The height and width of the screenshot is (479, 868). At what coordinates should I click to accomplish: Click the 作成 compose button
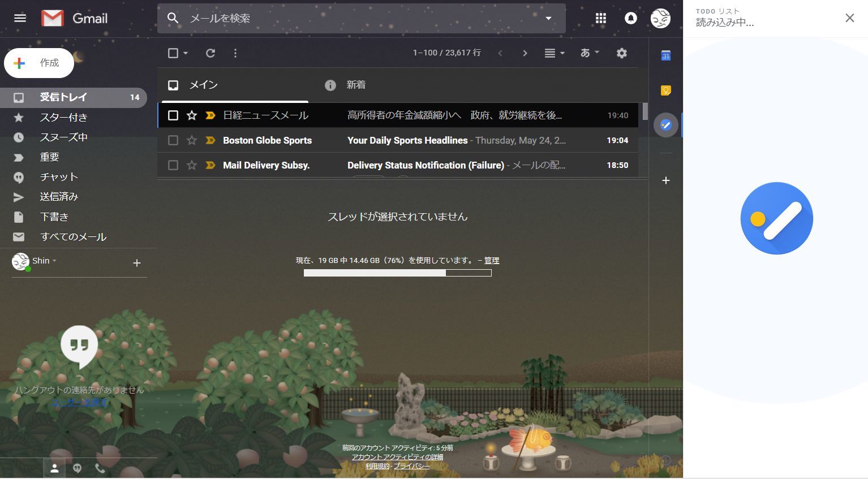pos(39,63)
